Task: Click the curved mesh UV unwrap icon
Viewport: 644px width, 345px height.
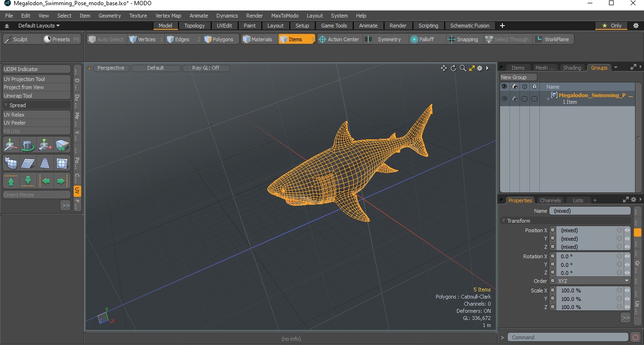Action: click(11, 163)
